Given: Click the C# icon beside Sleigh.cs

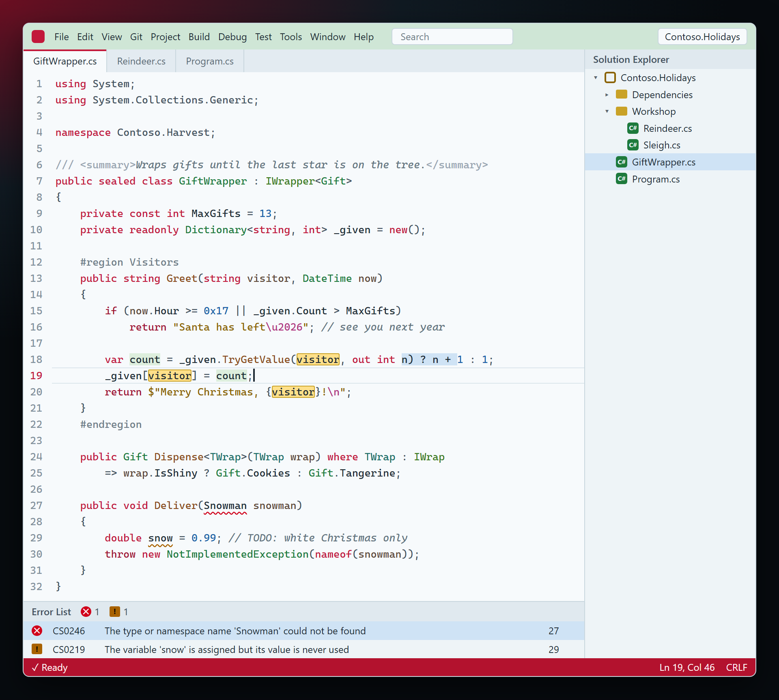Looking at the screenshot, I should pyautogui.click(x=633, y=145).
